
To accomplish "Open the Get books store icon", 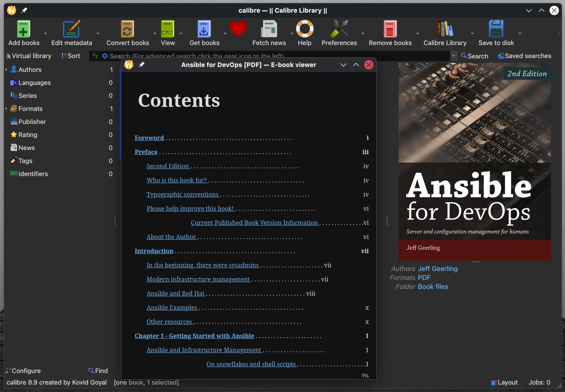I will pos(204,29).
